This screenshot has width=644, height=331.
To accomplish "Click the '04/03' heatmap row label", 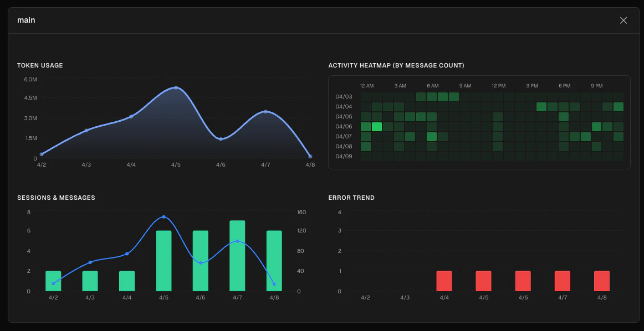I will (x=344, y=97).
